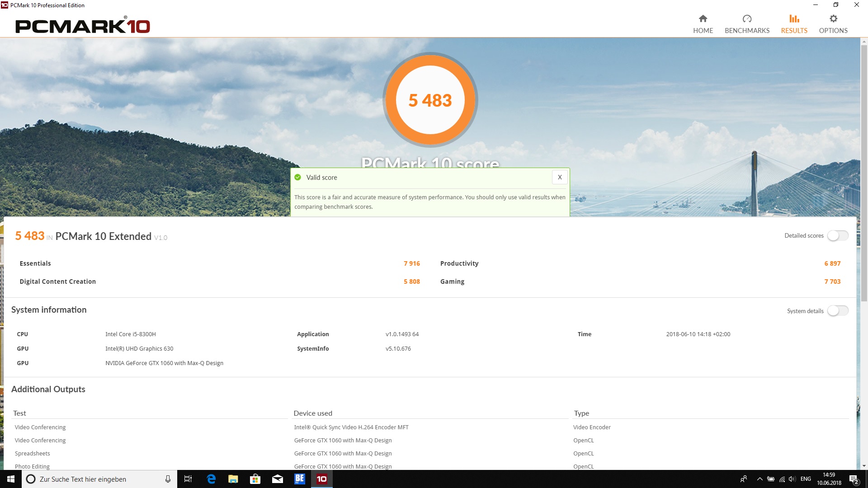
Task: Click the green valid score checkmark icon
Action: coord(297,178)
